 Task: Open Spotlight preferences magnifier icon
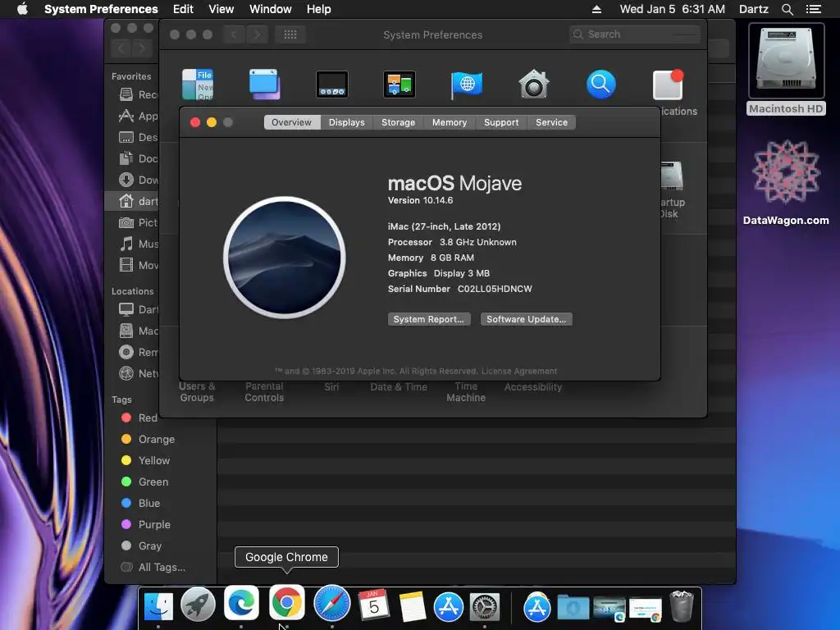coord(601,84)
